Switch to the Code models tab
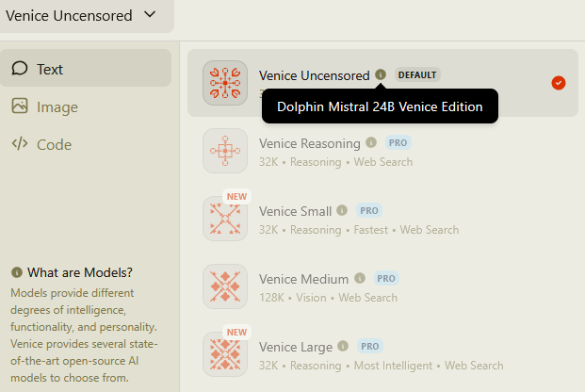This screenshot has width=585, height=392. point(54,144)
